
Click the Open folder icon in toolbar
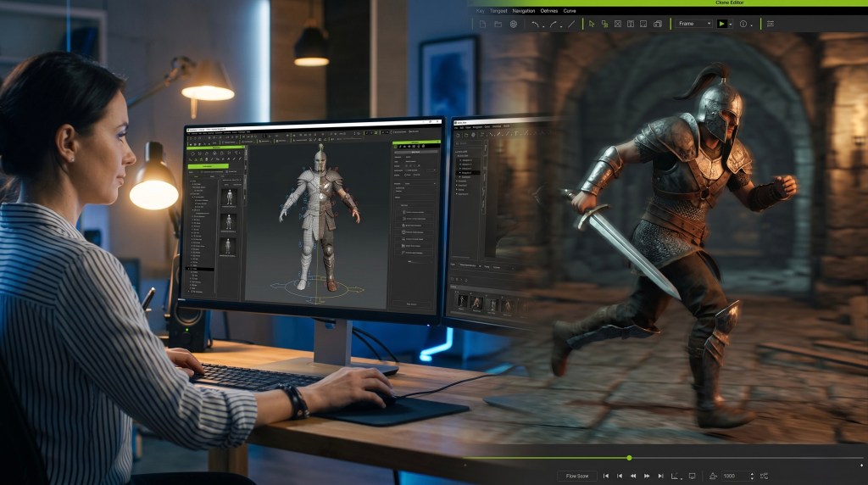(x=498, y=24)
